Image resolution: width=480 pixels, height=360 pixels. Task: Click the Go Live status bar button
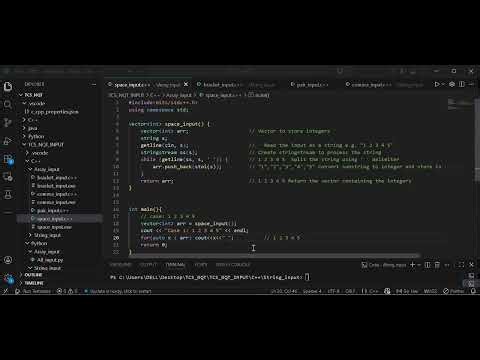tap(407, 291)
